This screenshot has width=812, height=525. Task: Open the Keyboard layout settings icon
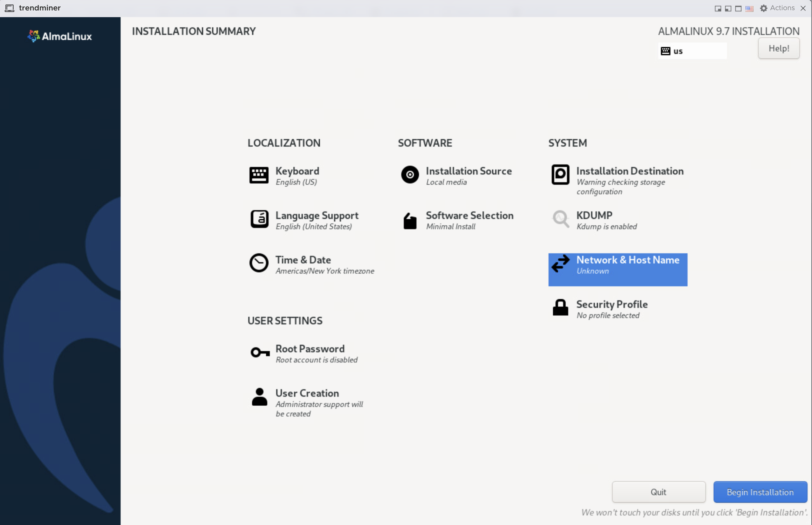coord(259,175)
